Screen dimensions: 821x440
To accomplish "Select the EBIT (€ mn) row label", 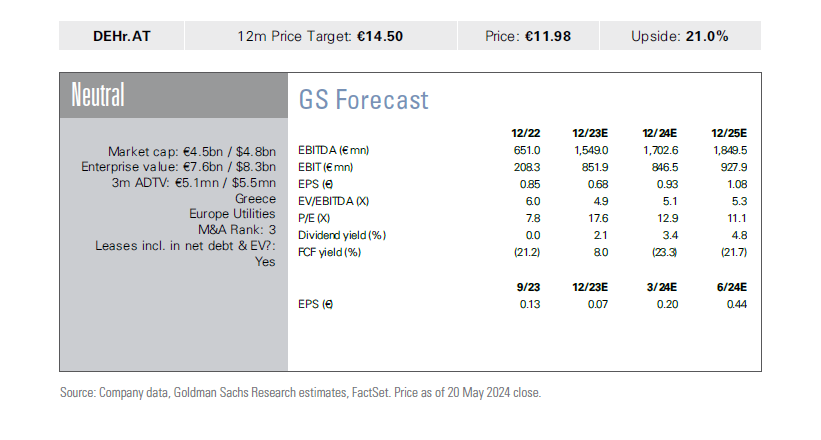I will [x=326, y=166].
